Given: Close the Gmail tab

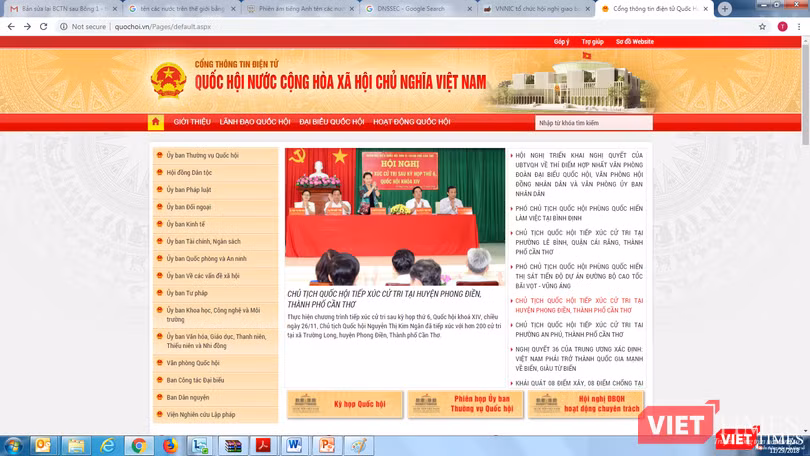Looking at the screenshot, I should 115,9.
